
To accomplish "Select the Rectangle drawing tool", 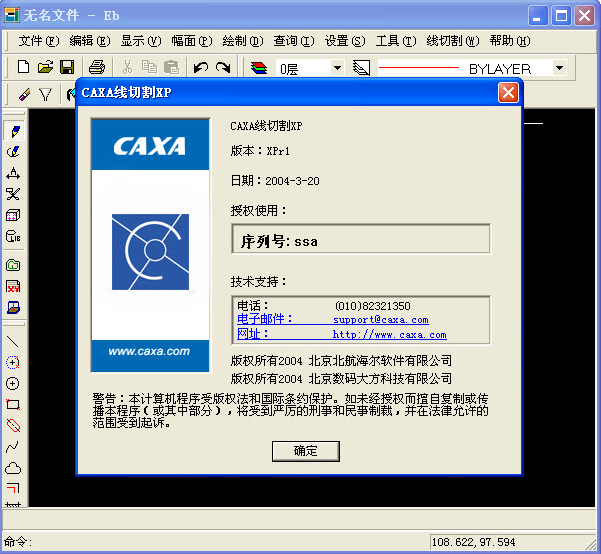I will [13, 404].
